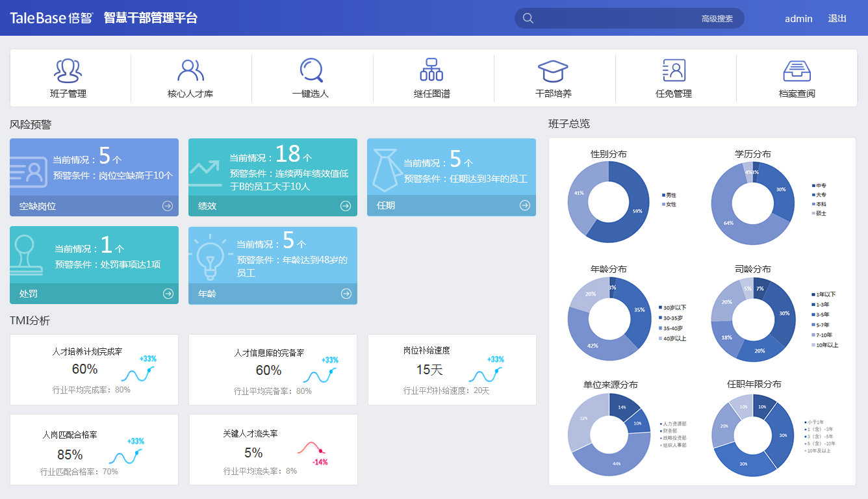The image size is (868, 499).
Task: Open the 关键人才流失率 TMI card
Action: [273, 450]
